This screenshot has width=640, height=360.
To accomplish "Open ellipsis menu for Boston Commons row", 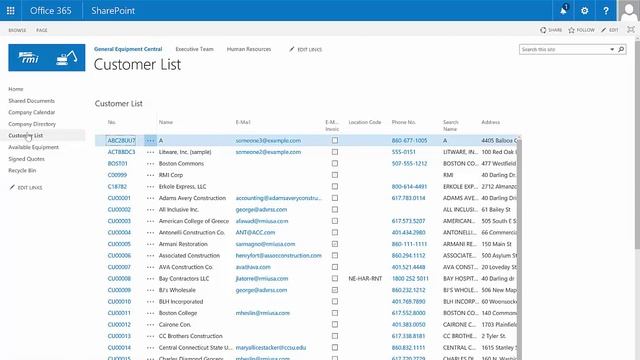I will pyautogui.click(x=150, y=163).
